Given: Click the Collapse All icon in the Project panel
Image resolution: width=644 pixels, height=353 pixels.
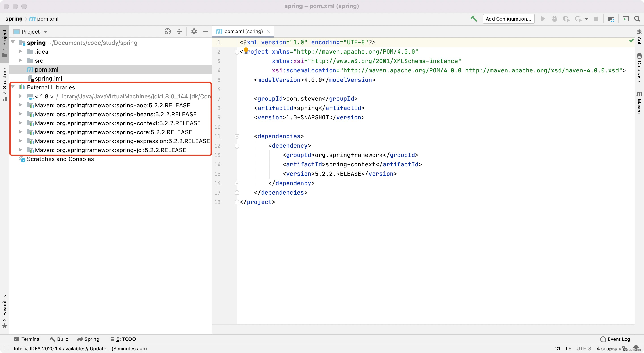Looking at the screenshot, I should (179, 31).
